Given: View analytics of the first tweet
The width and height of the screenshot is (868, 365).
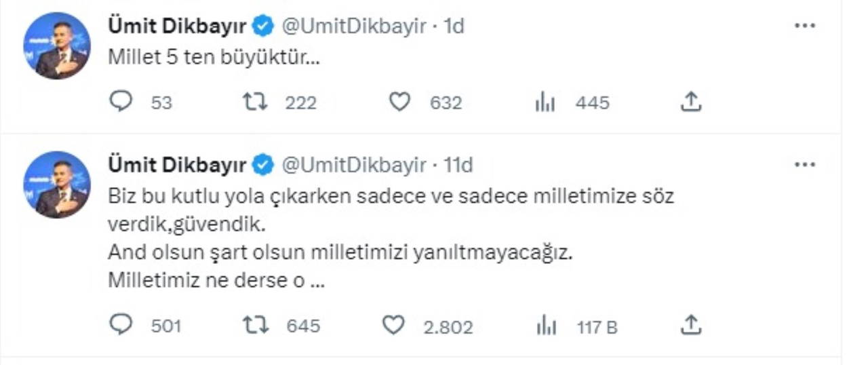Looking at the screenshot, I should (545, 102).
